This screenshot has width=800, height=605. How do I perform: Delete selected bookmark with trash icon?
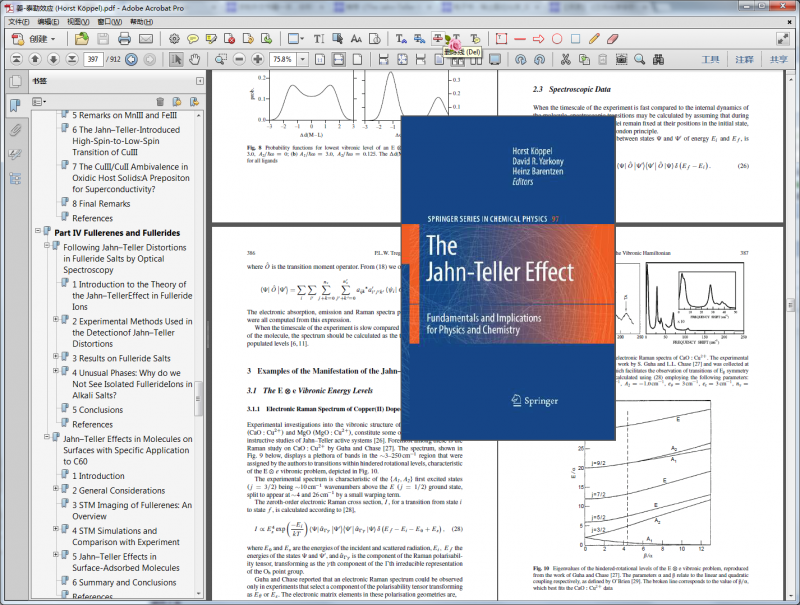point(160,102)
